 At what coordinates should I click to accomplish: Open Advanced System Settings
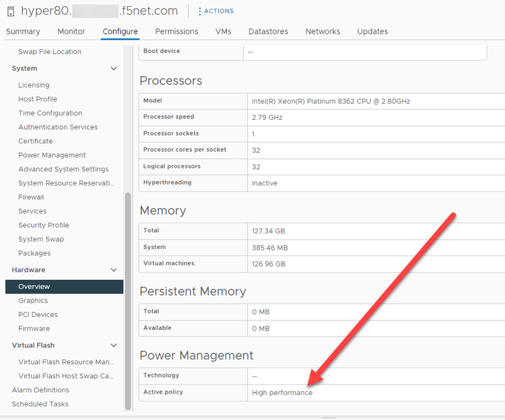63,170
